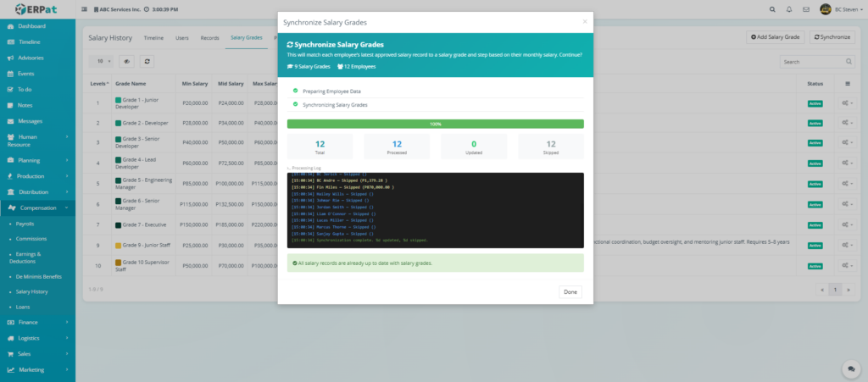Image resolution: width=868 pixels, height=382 pixels.
Task: Click the Grade 9 - Junior Staff yellow swatch
Action: coord(119,246)
